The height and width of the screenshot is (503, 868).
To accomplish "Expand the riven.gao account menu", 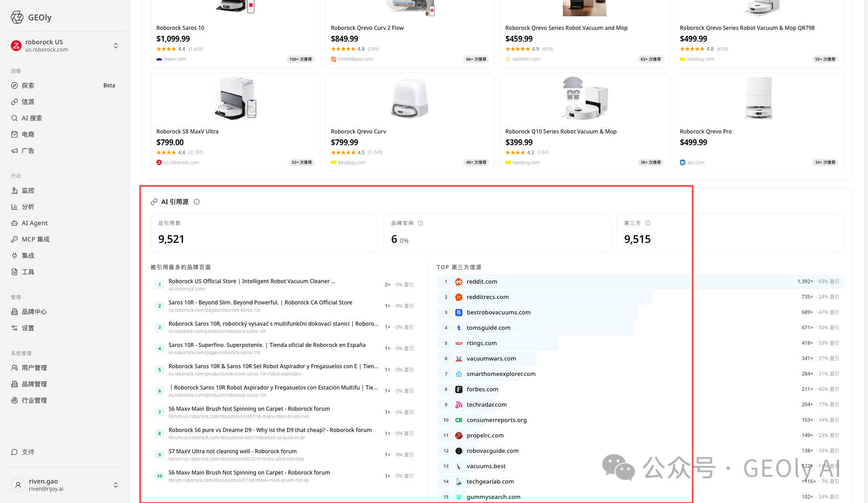I will pos(116,485).
